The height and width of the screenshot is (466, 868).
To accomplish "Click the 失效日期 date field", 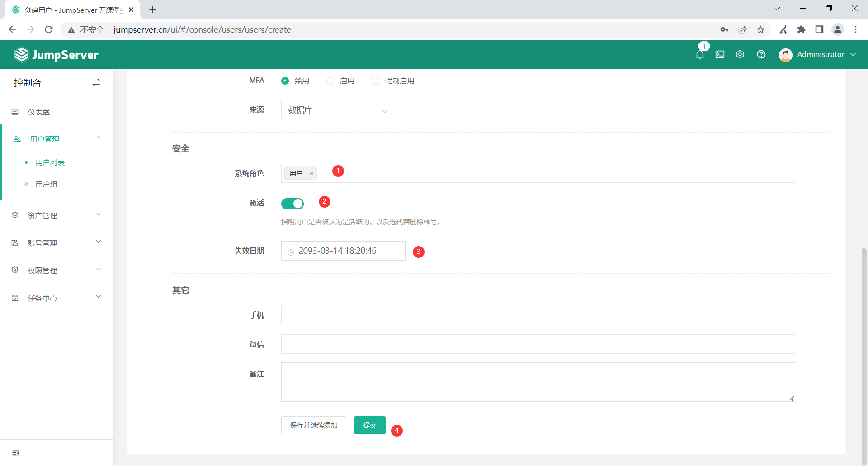I will [x=343, y=251].
